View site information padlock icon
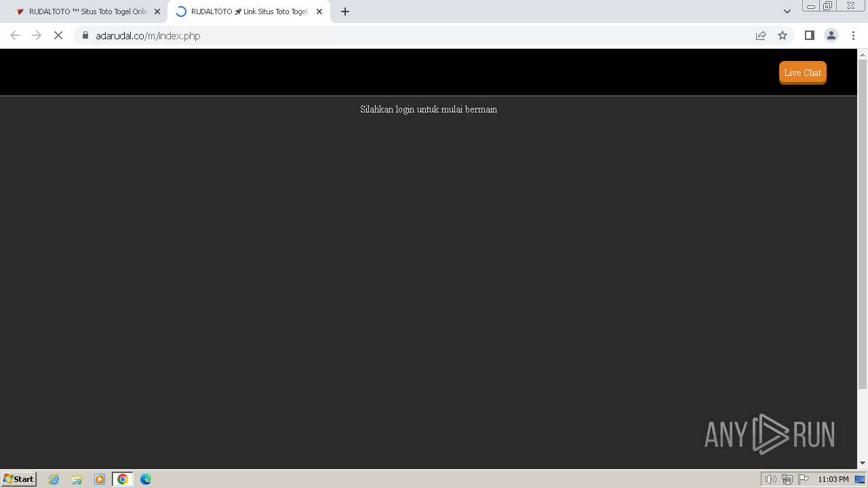Image resolution: width=868 pixels, height=488 pixels. click(85, 35)
